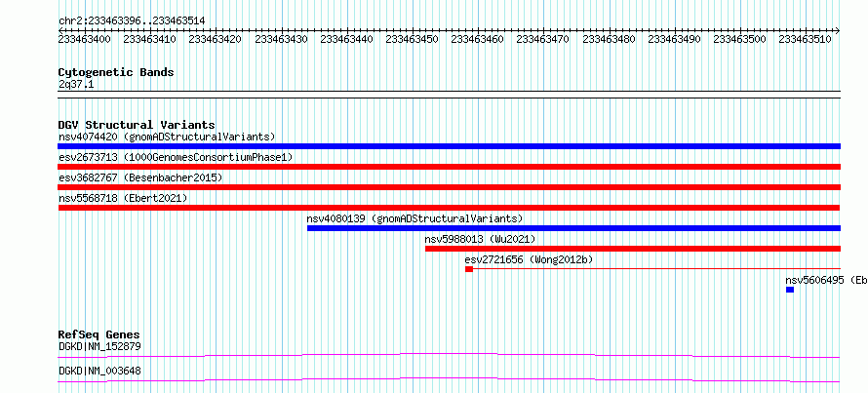Screen dimensions: 868x393
Task: Click ruler position 233463410
Action: point(149,39)
